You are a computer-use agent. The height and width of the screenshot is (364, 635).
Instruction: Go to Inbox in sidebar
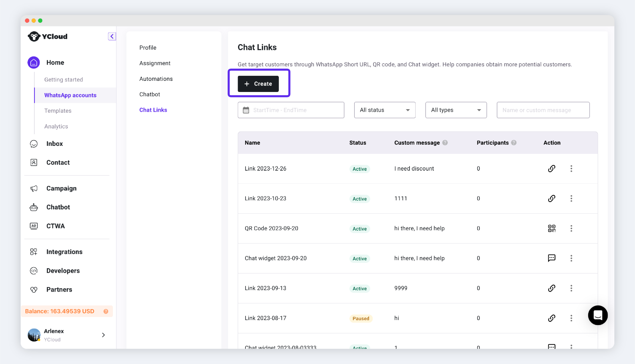55,144
